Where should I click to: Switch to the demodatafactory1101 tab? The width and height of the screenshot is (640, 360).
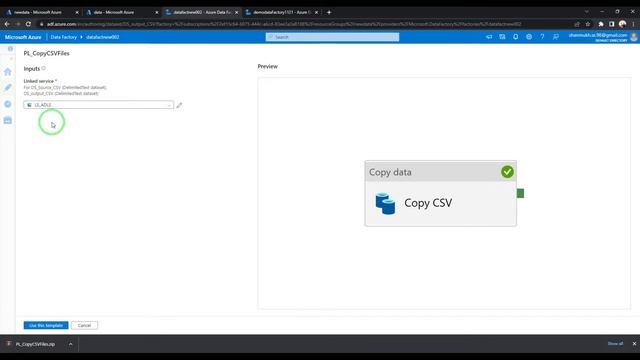(281, 12)
